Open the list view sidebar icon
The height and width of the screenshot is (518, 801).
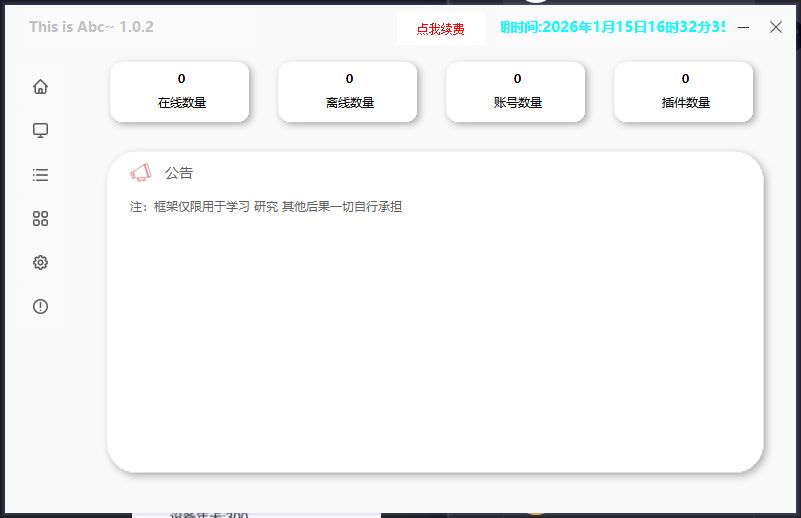click(40, 175)
